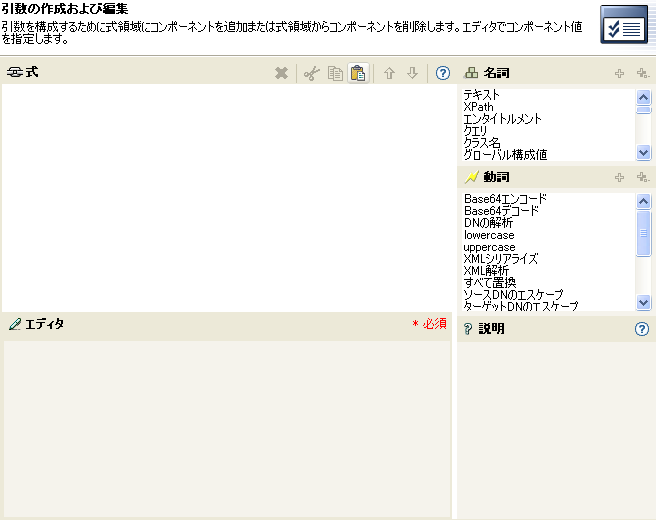
Task: Open help for the 式 expression pane
Action: pos(443,73)
